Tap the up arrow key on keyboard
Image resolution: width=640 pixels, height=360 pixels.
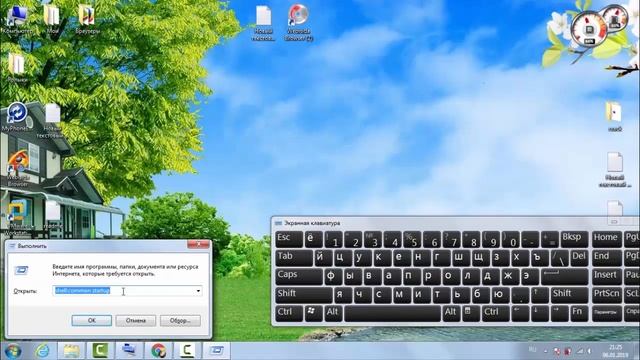tap(539, 295)
